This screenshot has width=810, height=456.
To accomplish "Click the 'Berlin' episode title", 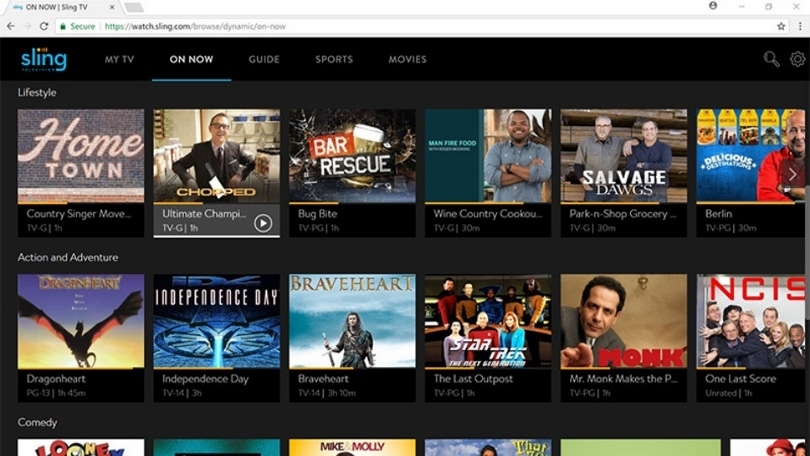I will (719, 213).
